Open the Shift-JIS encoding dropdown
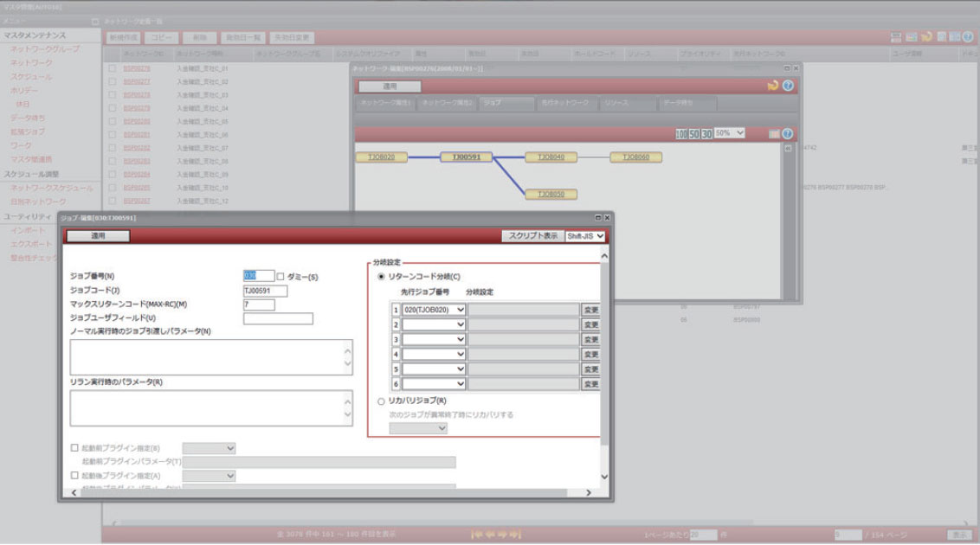Screen dimensions: 980x545 coord(585,236)
